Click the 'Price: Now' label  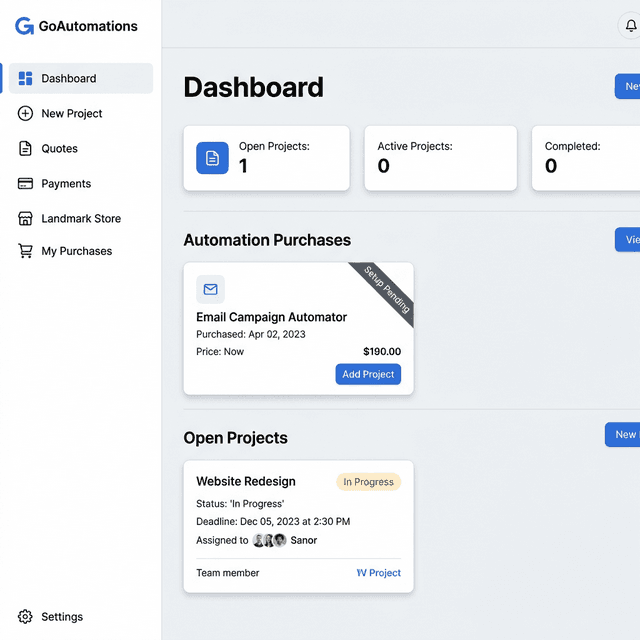220,351
